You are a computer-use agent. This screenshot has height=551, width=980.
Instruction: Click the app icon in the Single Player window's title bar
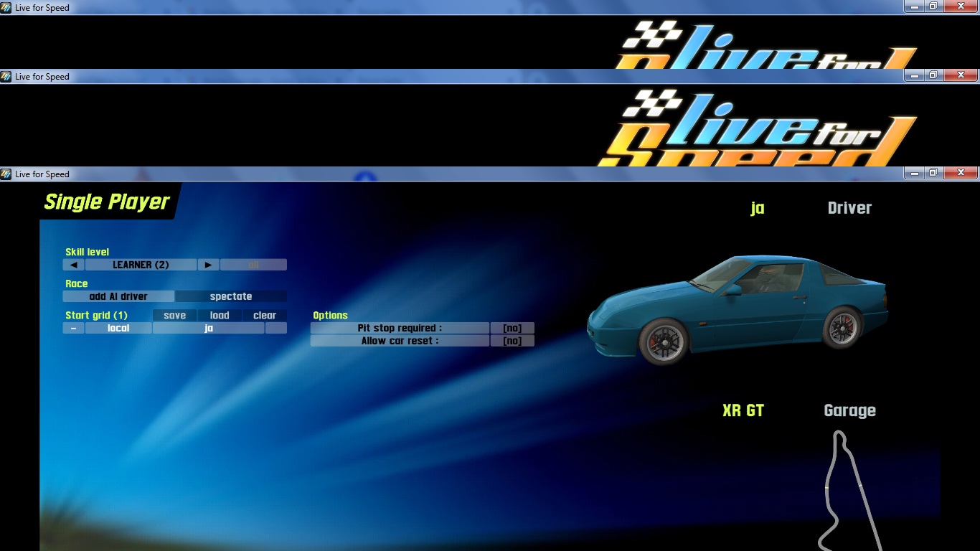coord(6,174)
